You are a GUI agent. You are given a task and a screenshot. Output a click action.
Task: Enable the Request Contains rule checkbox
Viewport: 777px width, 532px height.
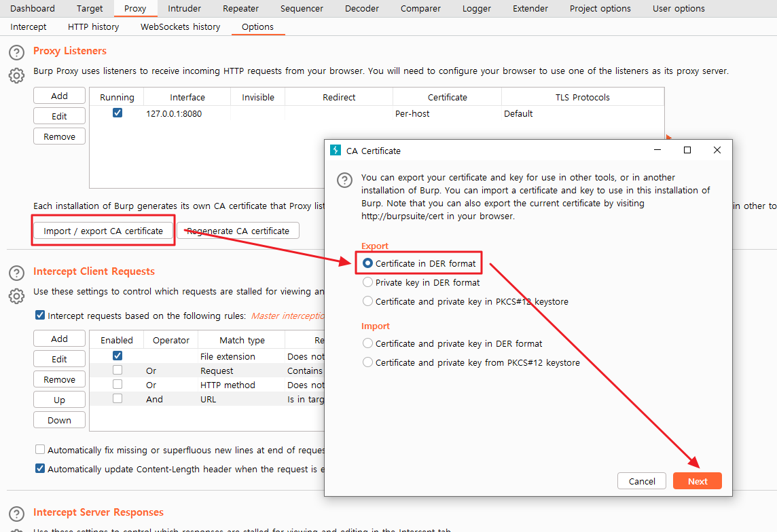coord(118,370)
